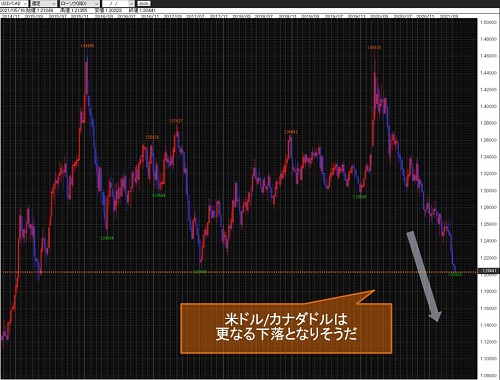Select the 1.50000 price axis label

(489, 22)
